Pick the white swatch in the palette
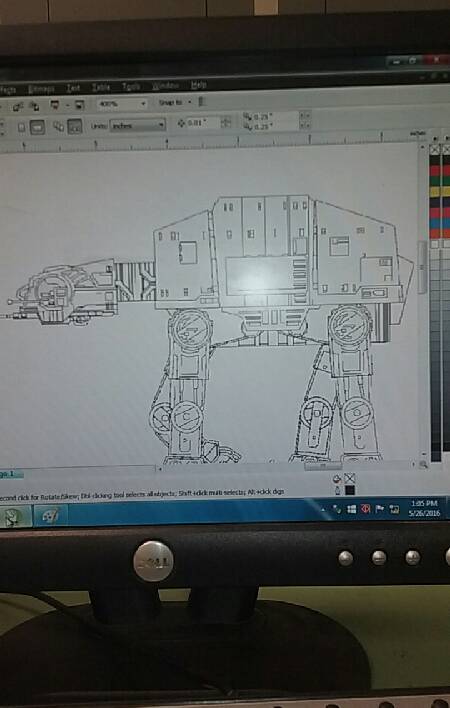Screen dimensions: 450x708 click(435, 244)
